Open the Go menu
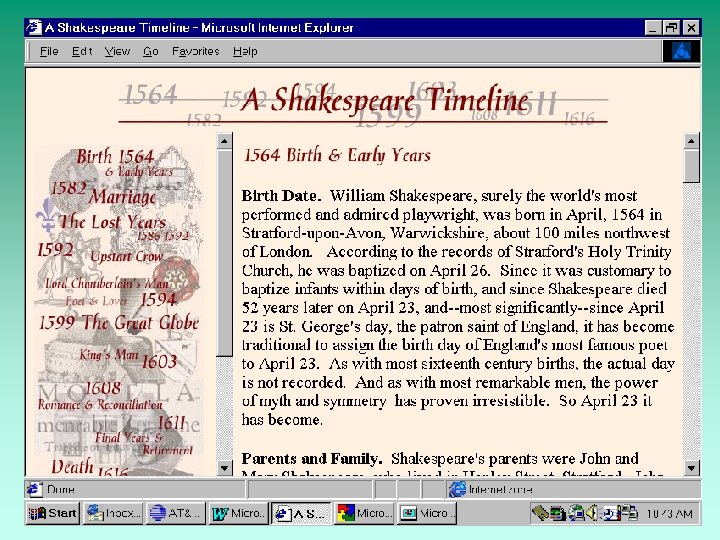720x540 pixels. click(151, 51)
